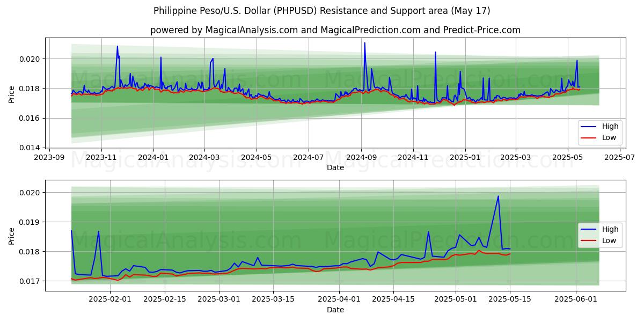
Task: Select the upper chart's 'Price' axis label
Action: 12,94
